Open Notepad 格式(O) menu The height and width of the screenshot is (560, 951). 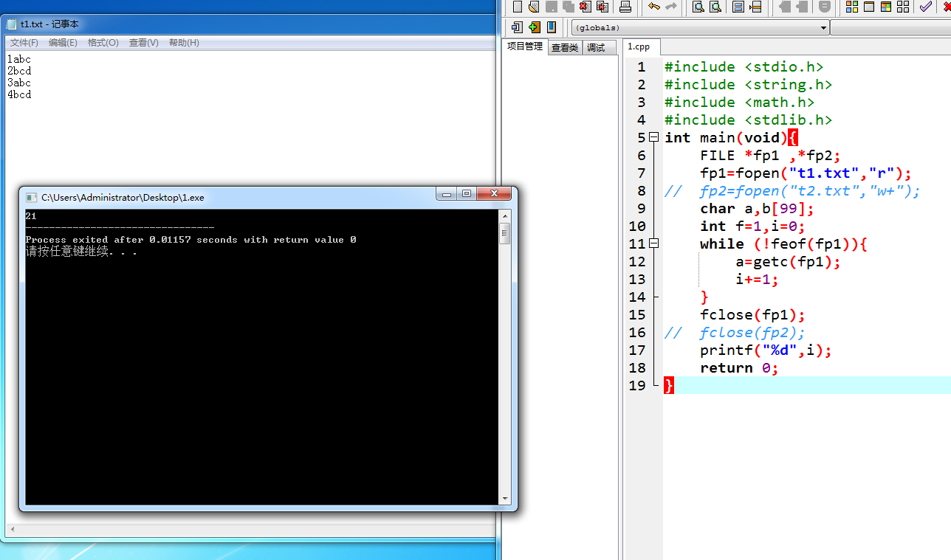click(x=103, y=43)
